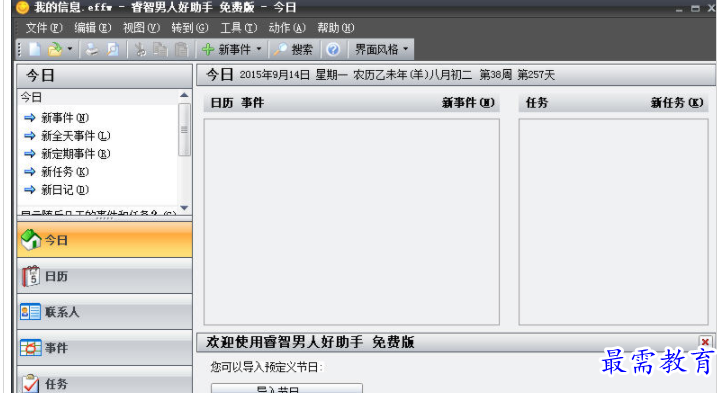The width and height of the screenshot is (723, 393).
Task: Open the 帮助(H) menu
Action: (x=336, y=28)
